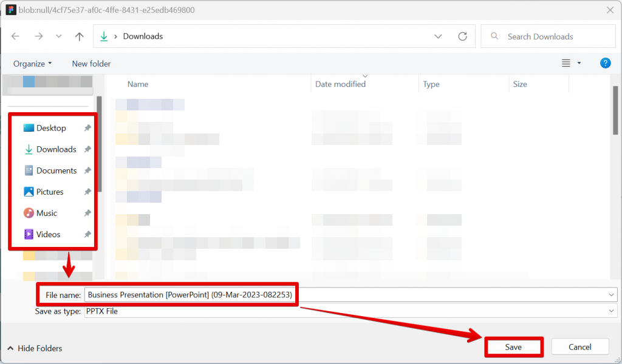Unpin Desktop from Quick access
622x364 pixels.
(87, 128)
